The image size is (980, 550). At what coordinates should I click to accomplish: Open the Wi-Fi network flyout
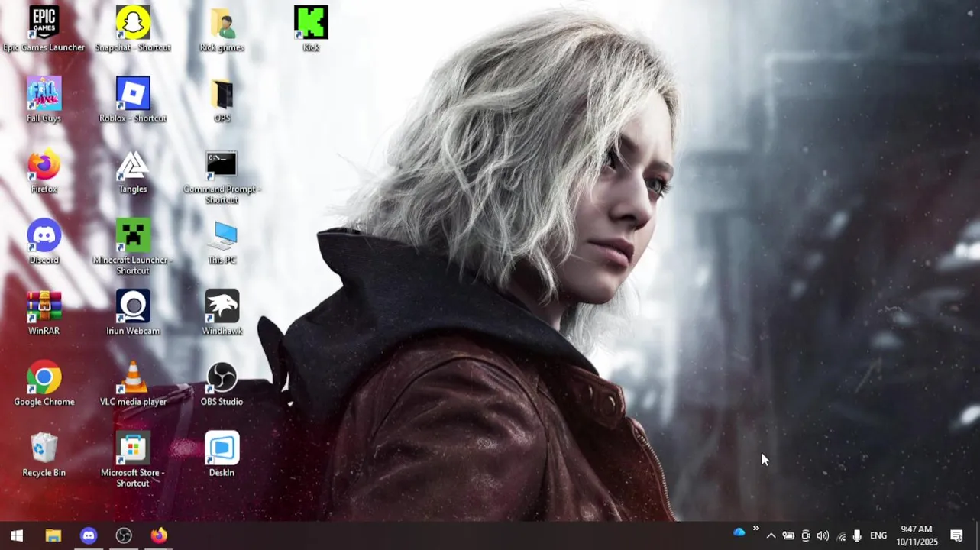pos(841,536)
